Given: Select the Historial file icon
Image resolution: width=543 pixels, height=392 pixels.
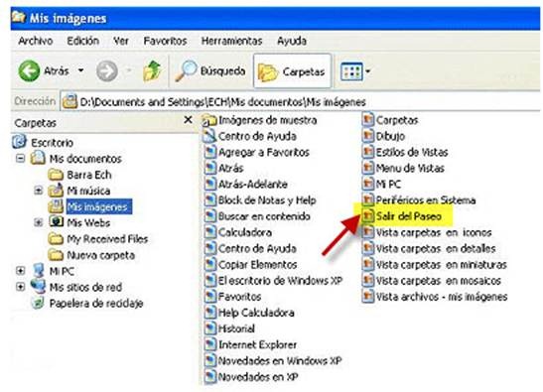Looking at the screenshot, I should [x=209, y=328].
